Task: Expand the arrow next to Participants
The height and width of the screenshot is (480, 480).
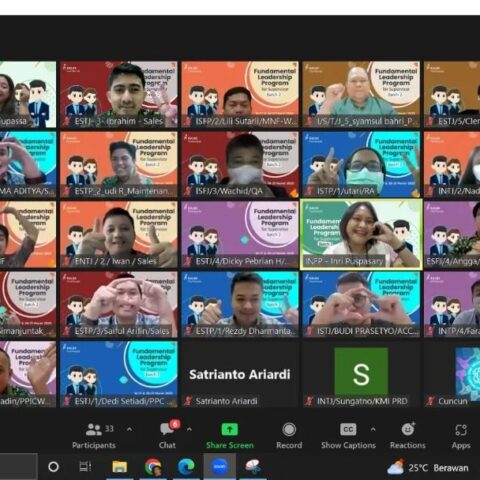Action: point(129,429)
